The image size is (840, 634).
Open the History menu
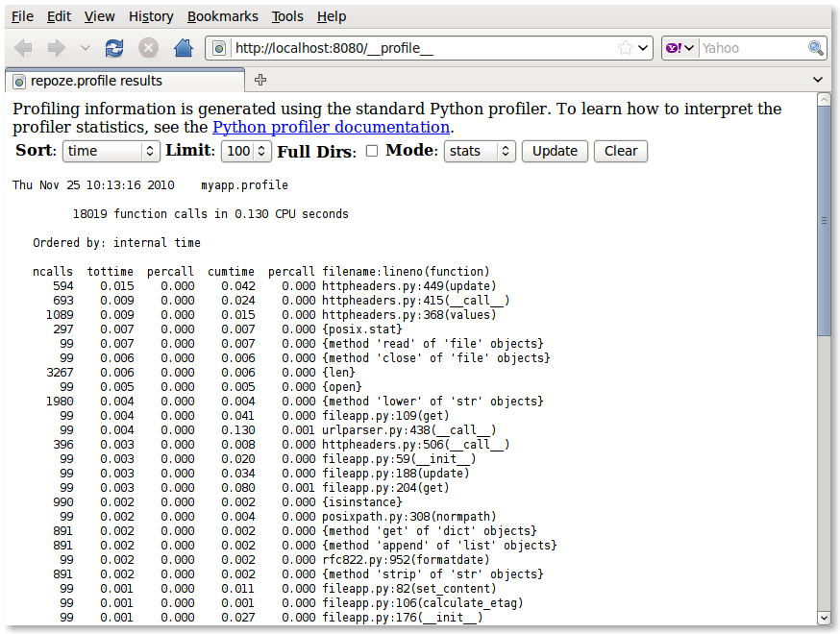click(151, 16)
